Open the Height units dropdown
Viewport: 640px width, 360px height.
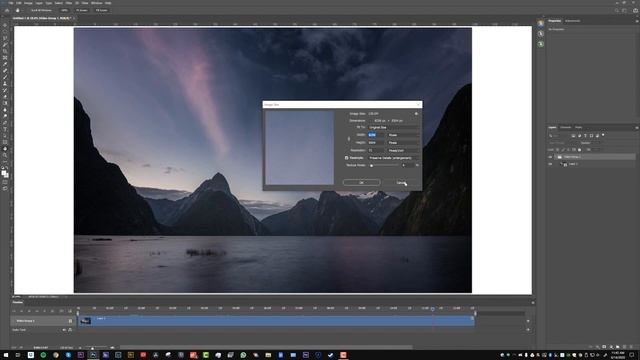tap(403, 142)
